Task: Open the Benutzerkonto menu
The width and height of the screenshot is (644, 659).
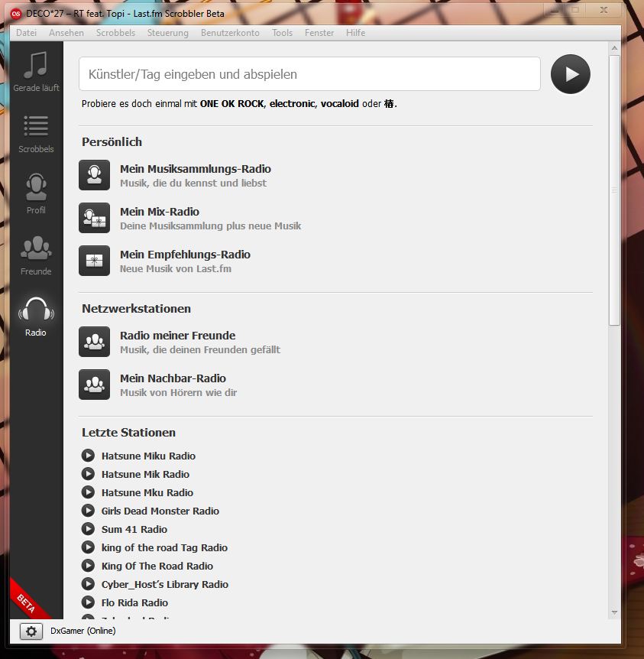Action: click(x=230, y=33)
